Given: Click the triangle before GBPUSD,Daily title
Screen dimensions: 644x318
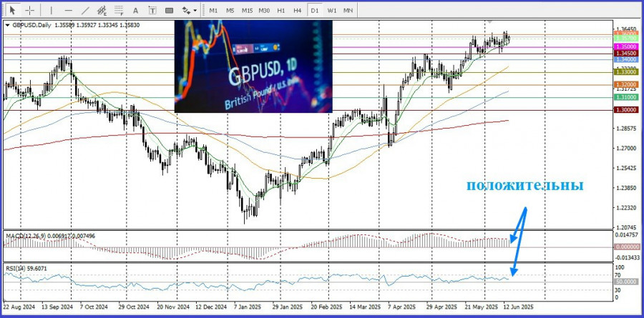Looking at the screenshot, I should pyautogui.click(x=7, y=25).
